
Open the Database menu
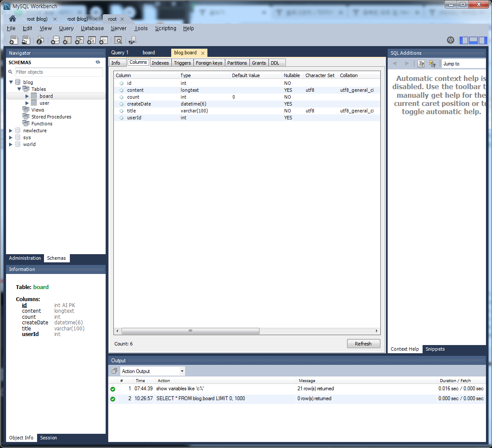(92, 28)
